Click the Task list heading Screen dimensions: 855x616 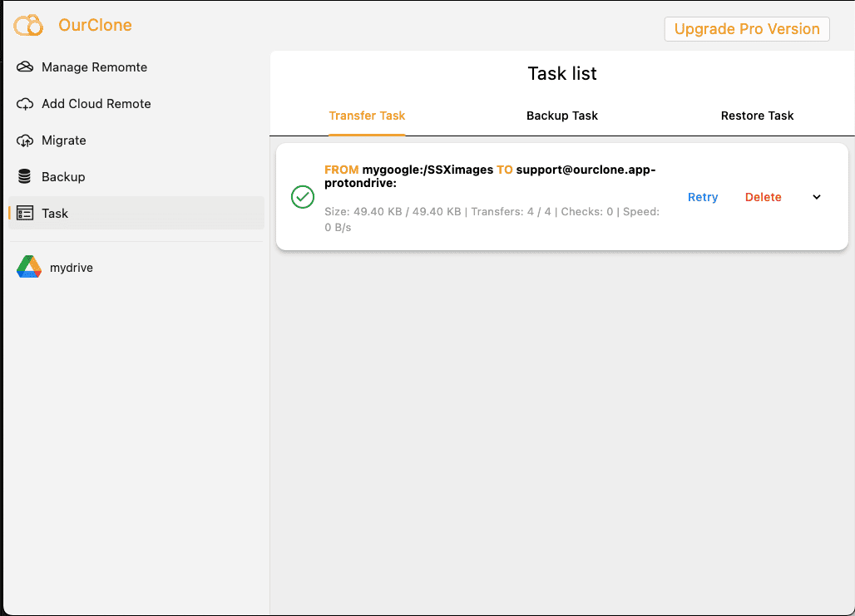(562, 74)
